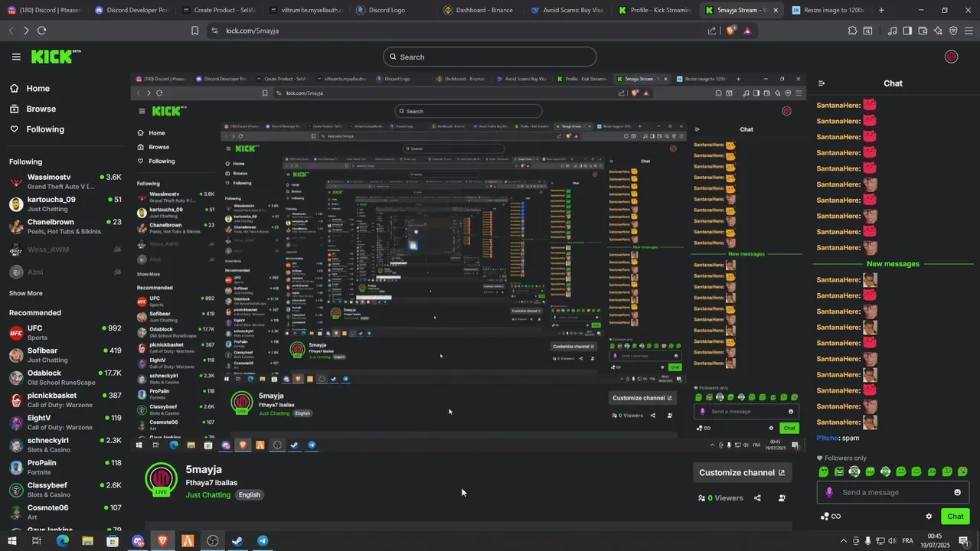Screen dimensions: 980x551
Task: Open Chanelbrown channel
Action: tap(64, 227)
